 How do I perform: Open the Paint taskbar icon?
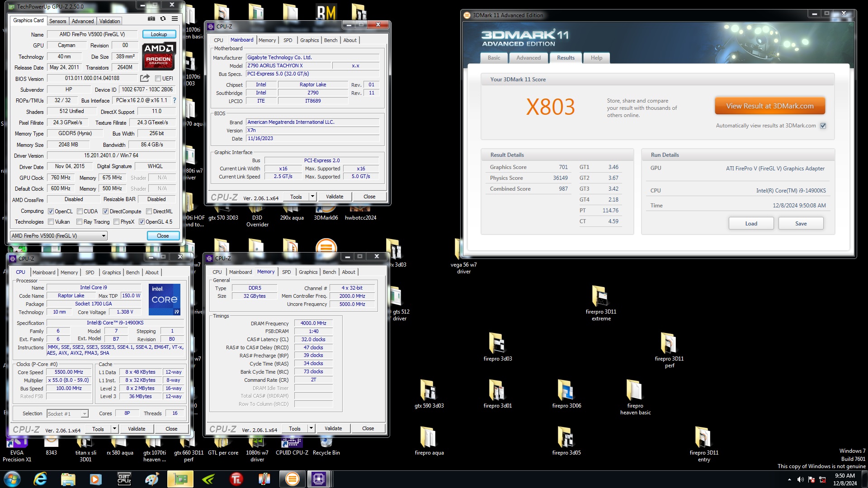(152, 479)
